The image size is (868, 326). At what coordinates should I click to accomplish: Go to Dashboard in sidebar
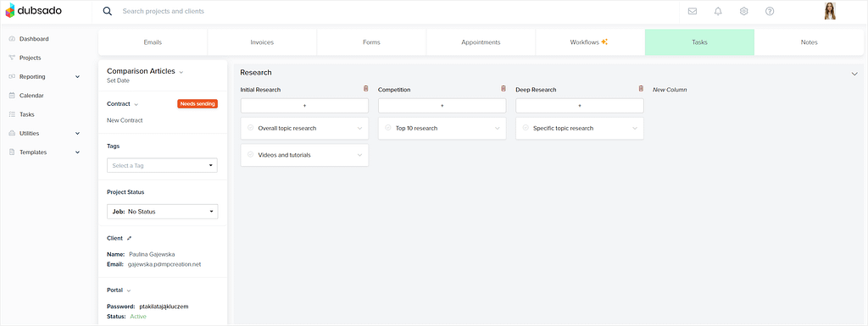34,39
